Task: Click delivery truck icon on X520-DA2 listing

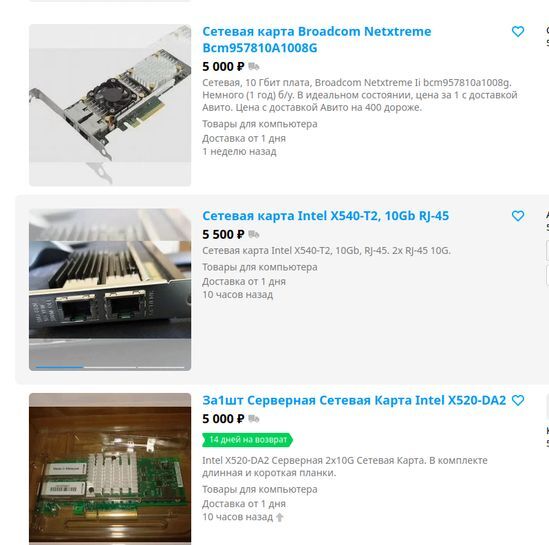Action: 254,418
